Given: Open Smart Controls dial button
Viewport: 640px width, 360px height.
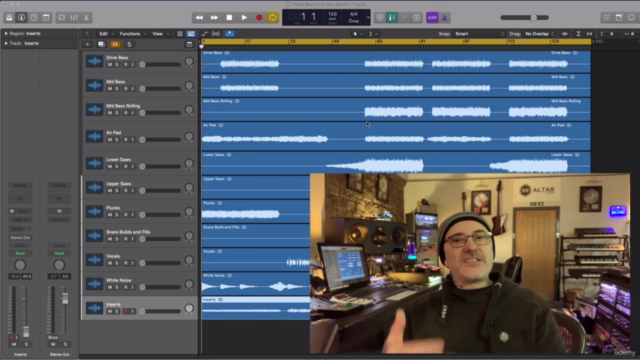Looking at the screenshot, I should [x=62, y=18].
